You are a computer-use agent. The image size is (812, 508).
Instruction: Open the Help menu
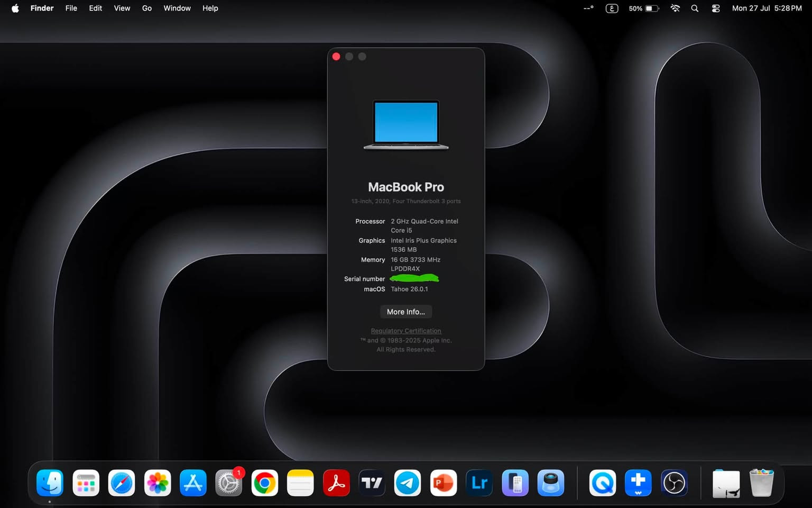(210, 8)
